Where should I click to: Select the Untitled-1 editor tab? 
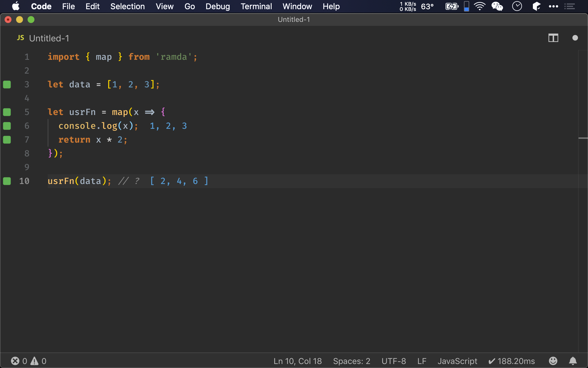click(x=49, y=38)
